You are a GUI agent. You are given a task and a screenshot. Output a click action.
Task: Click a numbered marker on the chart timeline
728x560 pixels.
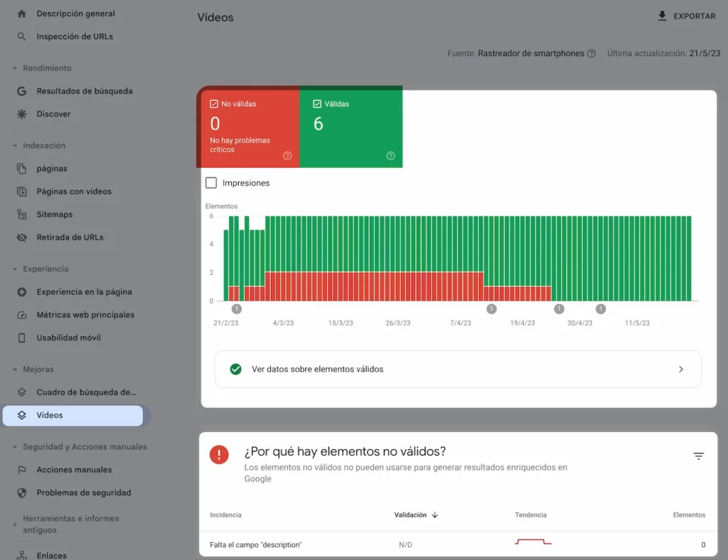point(237,309)
